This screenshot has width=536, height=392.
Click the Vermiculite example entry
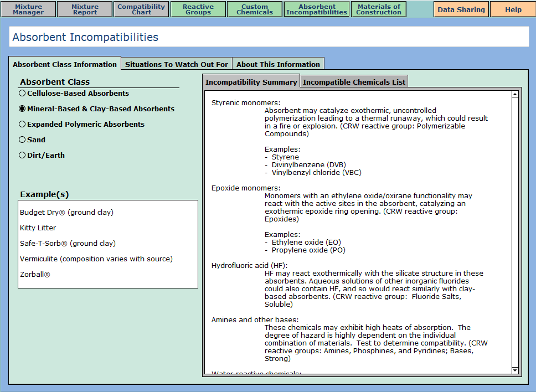click(96, 259)
